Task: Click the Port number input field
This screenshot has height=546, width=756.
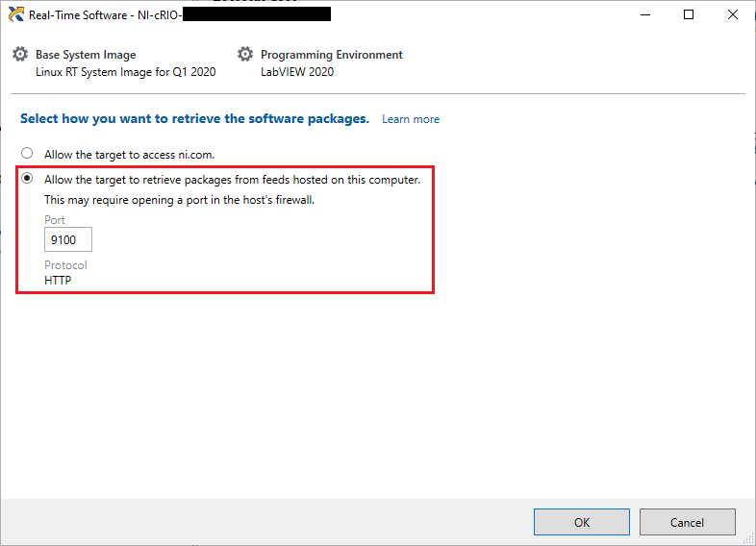Action: coord(68,239)
